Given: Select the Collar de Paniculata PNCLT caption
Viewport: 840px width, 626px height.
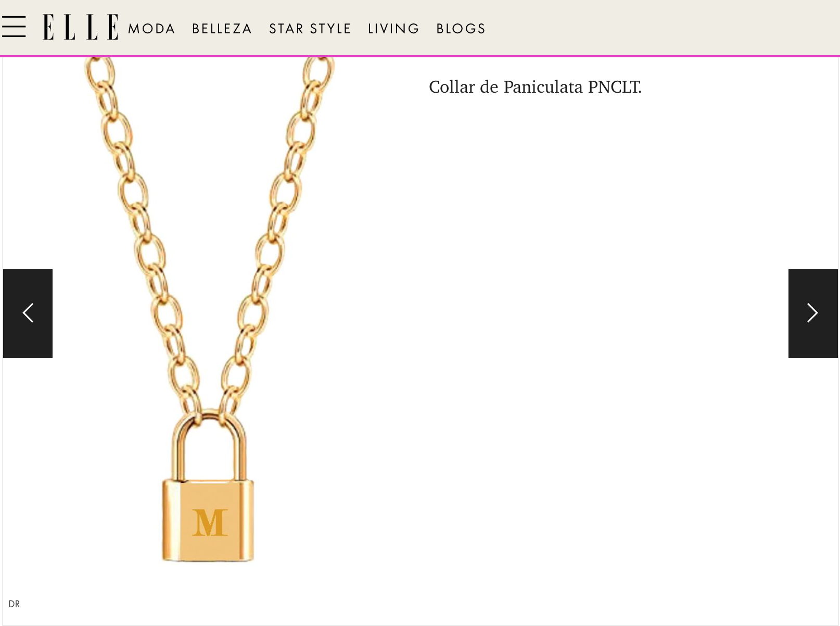Looking at the screenshot, I should pos(535,87).
